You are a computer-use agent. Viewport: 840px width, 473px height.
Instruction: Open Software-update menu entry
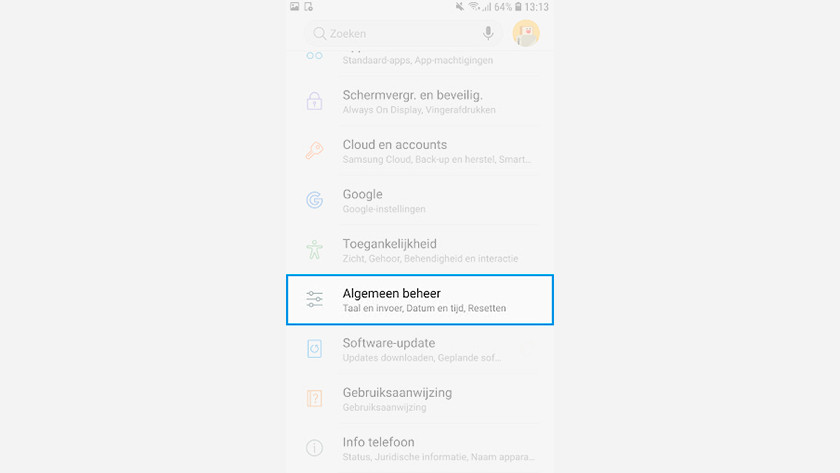(x=420, y=349)
